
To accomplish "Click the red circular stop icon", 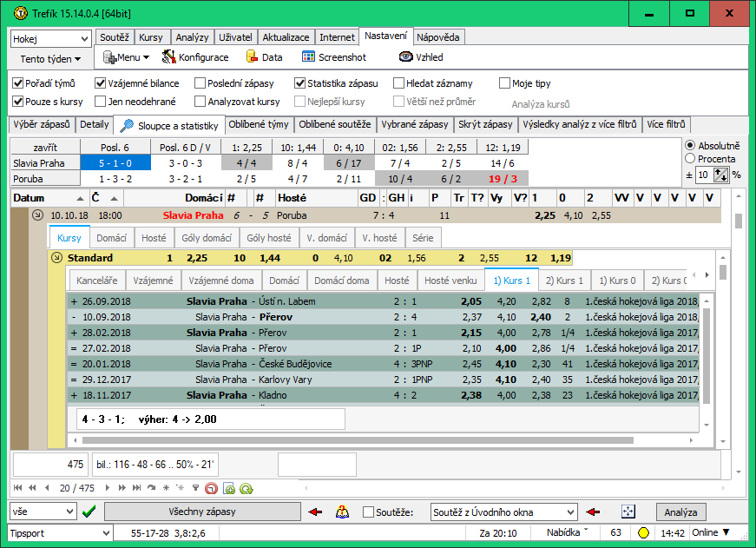I will (x=211, y=489).
